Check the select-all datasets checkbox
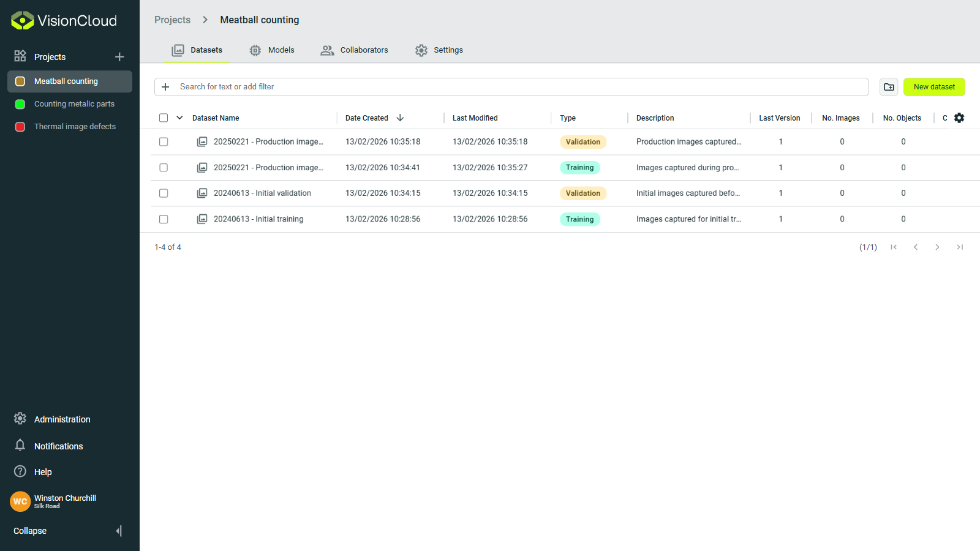Screen dimensions: 980x551 (163, 118)
